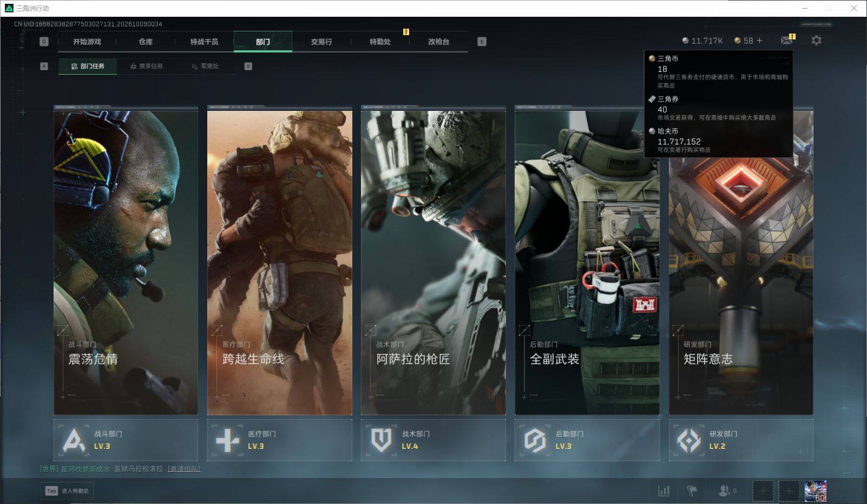Click the Tab 进入特勤处 button
Screen dimensions: 867x504
tap(67, 491)
